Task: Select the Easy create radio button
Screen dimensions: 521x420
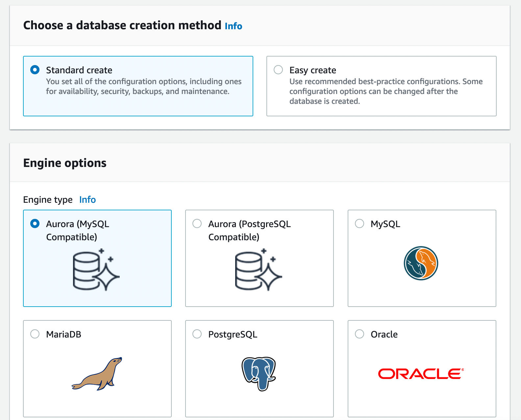Action: pyautogui.click(x=278, y=70)
